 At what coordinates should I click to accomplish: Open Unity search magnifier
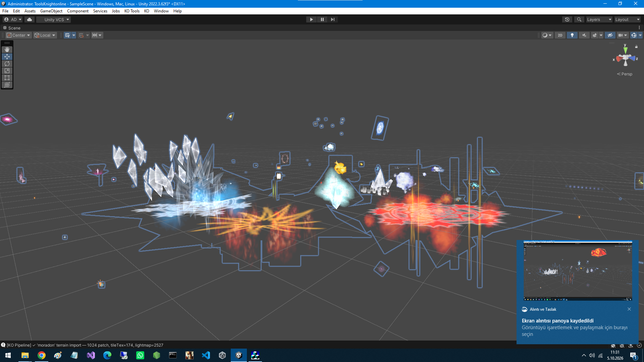point(579,19)
